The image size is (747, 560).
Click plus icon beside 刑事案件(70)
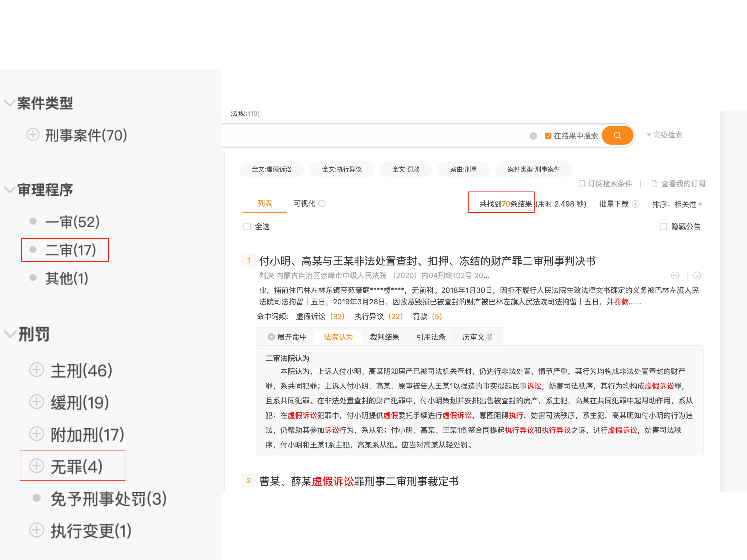pyautogui.click(x=33, y=135)
